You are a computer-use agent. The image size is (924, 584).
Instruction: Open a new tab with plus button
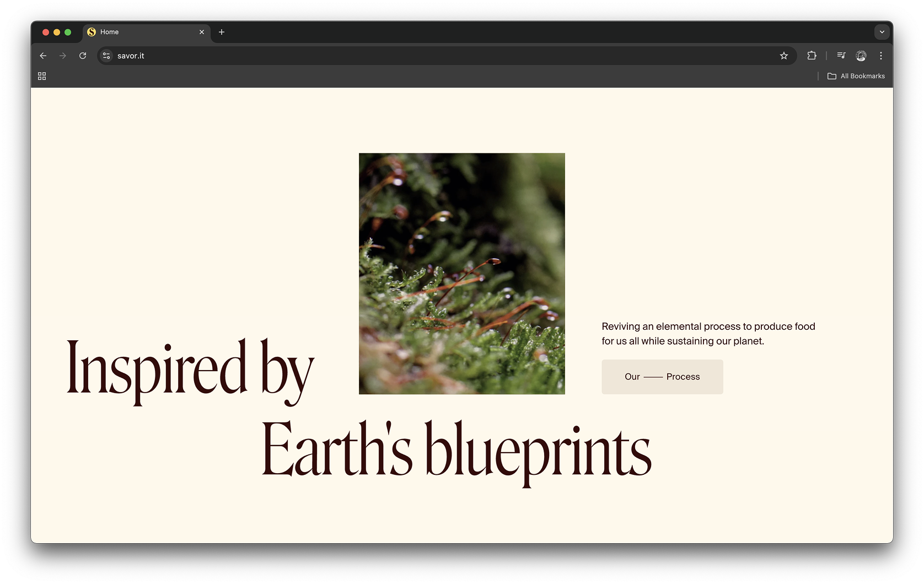click(x=222, y=32)
